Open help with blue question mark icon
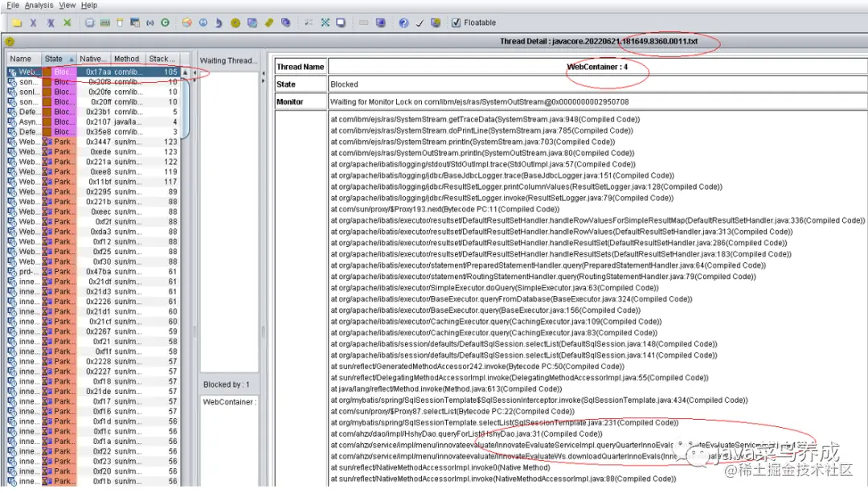This screenshot has height=493, width=868. tap(403, 23)
